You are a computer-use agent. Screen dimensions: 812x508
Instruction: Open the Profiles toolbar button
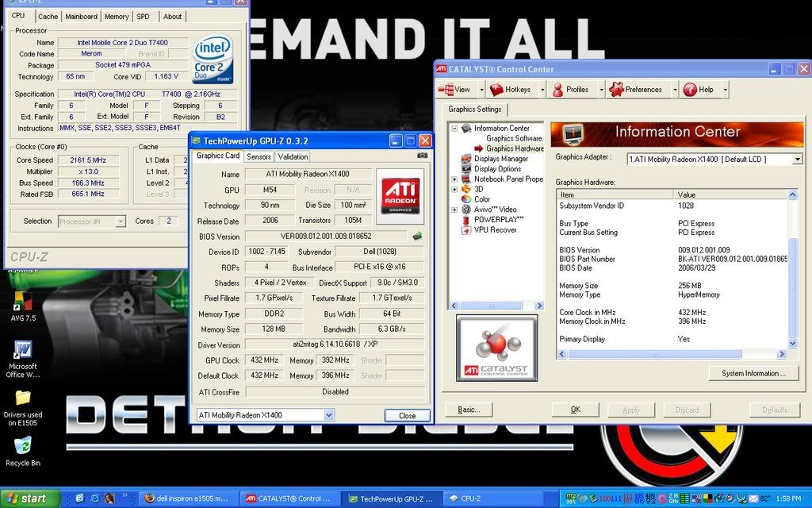click(x=571, y=90)
